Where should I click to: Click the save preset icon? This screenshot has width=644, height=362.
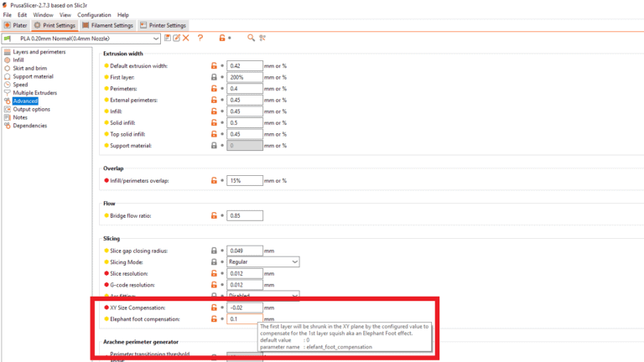pyautogui.click(x=168, y=38)
